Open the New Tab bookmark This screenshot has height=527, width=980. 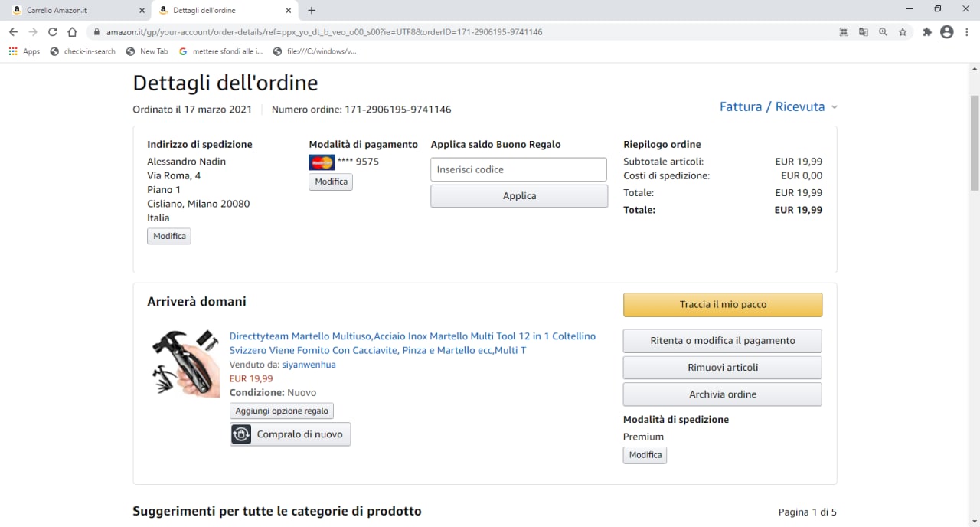147,51
